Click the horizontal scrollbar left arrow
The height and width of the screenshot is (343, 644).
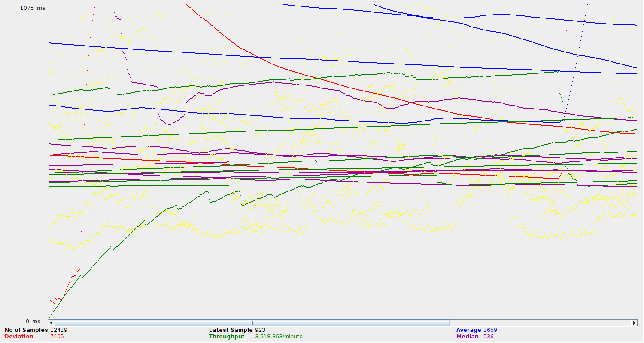pos(51,323)
